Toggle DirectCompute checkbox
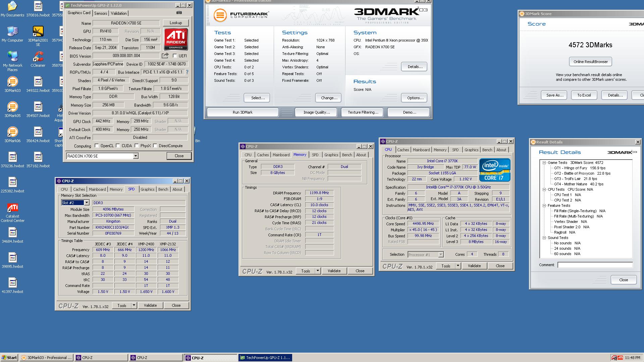Viewport: 644px width, 362px height. tap(155, 146)
